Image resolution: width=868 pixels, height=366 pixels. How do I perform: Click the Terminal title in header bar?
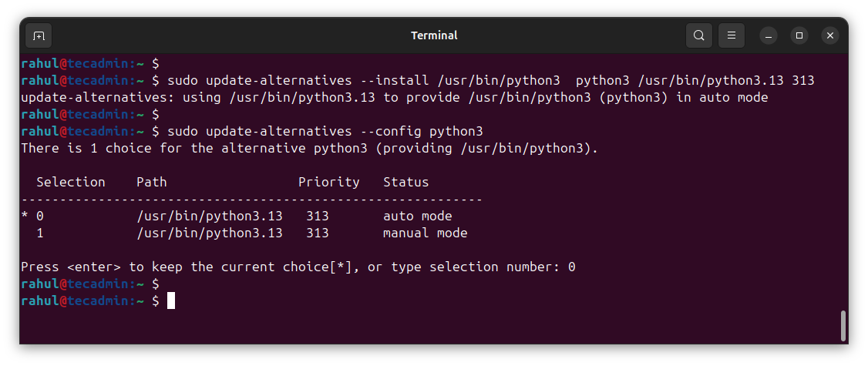tap(434, 35)
